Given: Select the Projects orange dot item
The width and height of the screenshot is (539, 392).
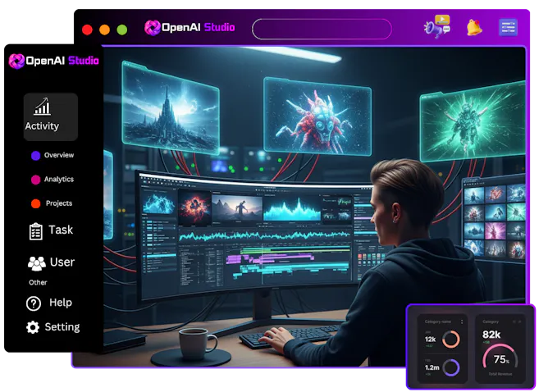Looking at the screenshot, I should point(52,203).
